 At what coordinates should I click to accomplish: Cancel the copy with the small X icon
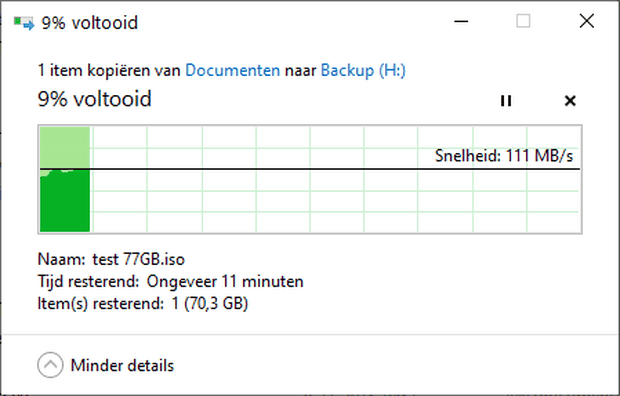[x=570, y=101]
